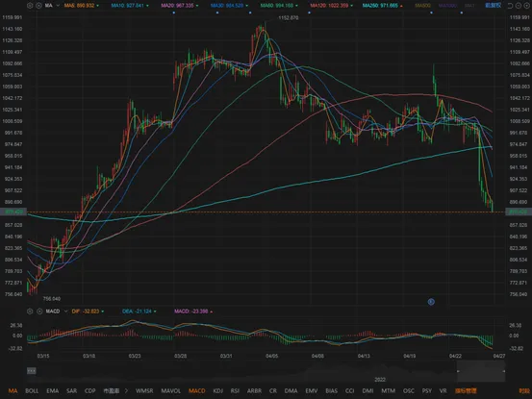Screen dimensions: 532x399
Task: Open the orange indicator management link
Action: coord(466,390)
